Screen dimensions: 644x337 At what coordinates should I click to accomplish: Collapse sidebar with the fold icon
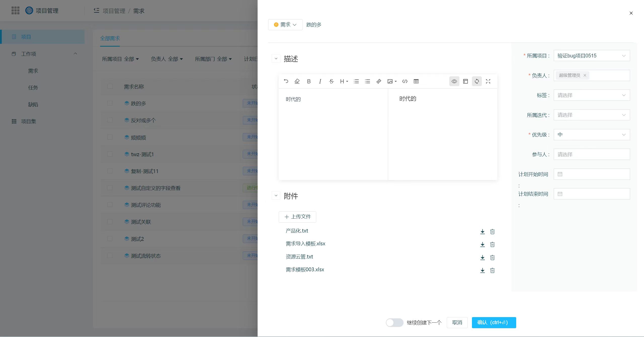pyautogui.click(x=96, y=11)
